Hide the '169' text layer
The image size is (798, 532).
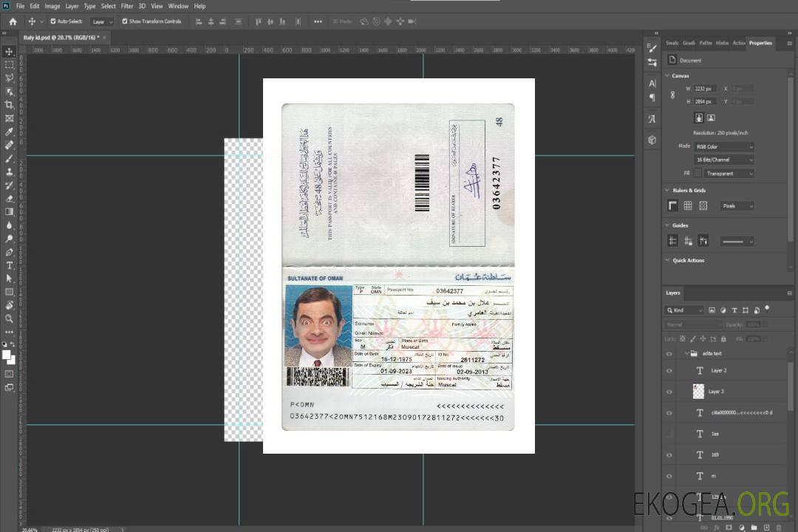[x=669, y=455]
